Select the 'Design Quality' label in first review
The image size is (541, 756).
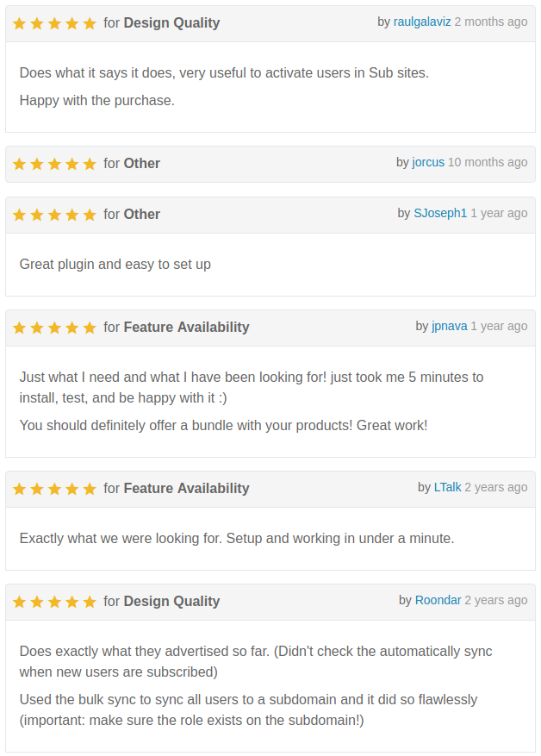(x=172, y=22)
